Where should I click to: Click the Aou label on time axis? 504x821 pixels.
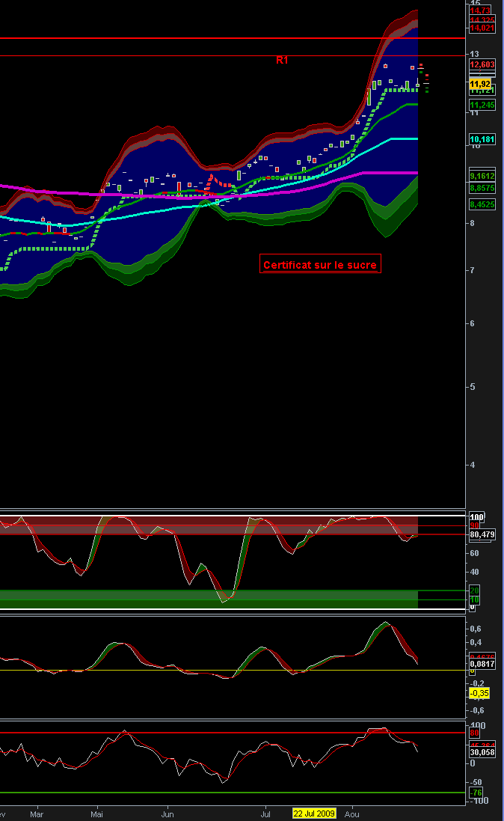tap(351, 814)
